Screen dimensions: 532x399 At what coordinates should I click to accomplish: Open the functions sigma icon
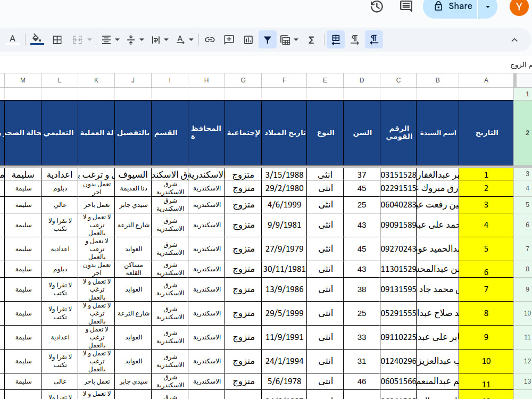coord(311,40)
